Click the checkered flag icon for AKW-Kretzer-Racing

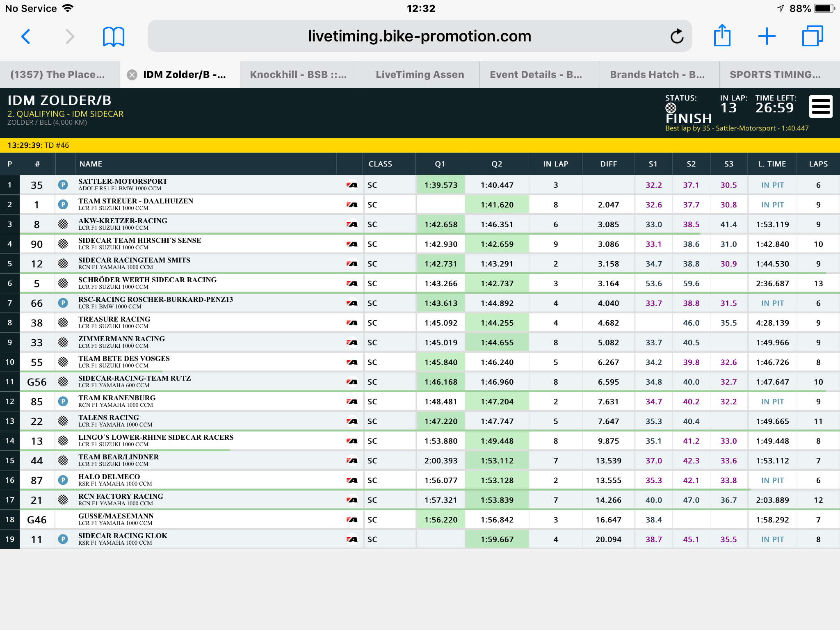coord(63,224)
